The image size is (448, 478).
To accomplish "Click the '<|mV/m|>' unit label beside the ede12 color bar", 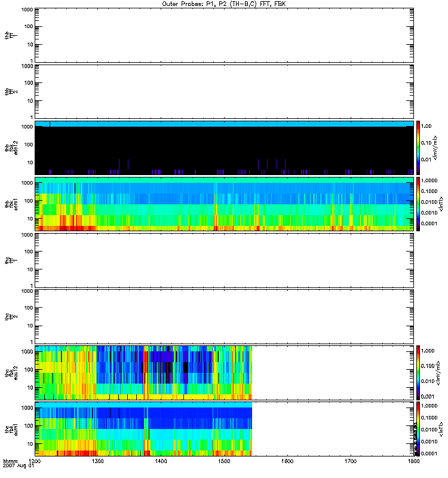I will click(x=436, y=148).
